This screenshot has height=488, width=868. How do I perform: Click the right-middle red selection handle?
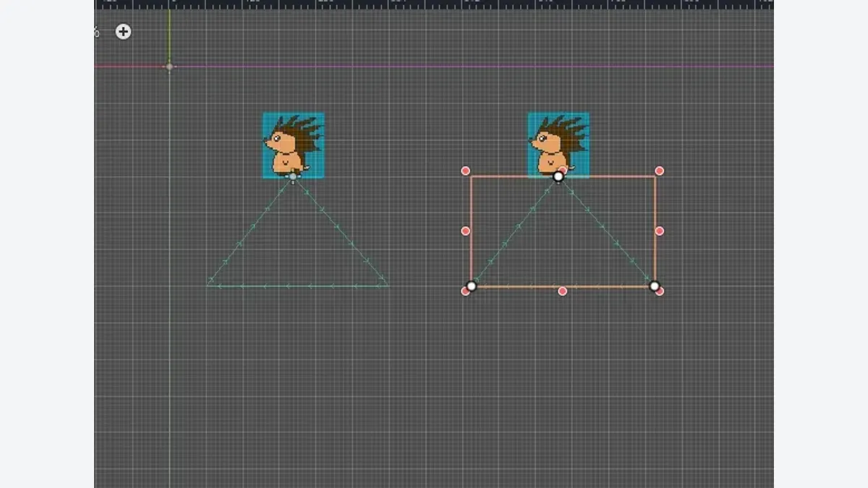point(660,231)
